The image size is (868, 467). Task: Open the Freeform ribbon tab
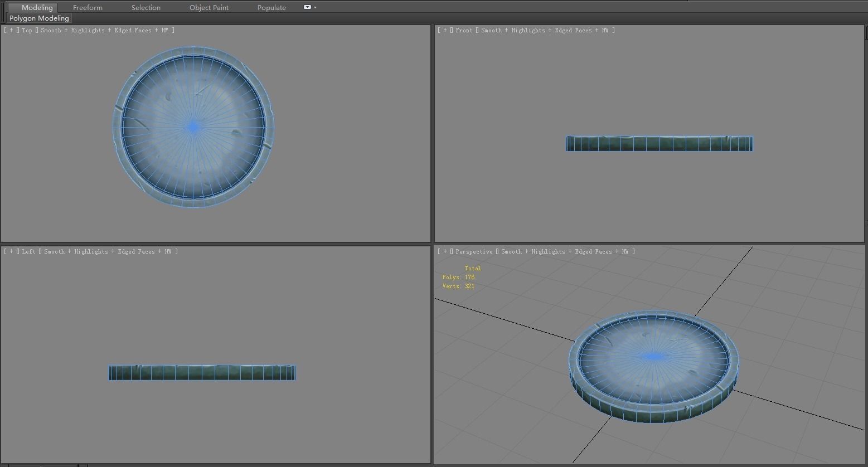click(88, 7)
